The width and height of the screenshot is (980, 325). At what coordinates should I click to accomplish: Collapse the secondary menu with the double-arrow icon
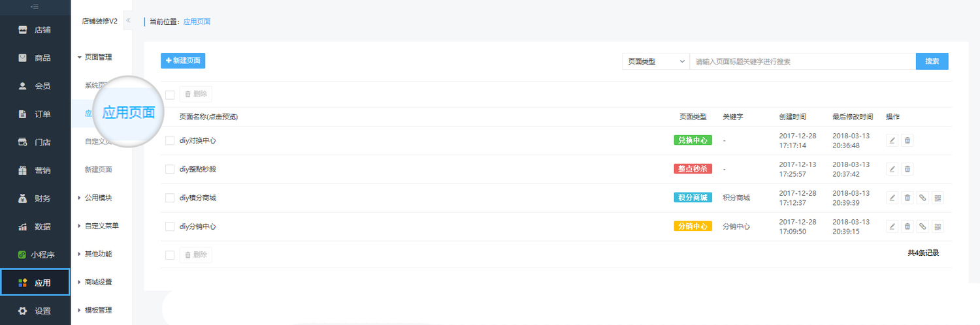point(128,20)
